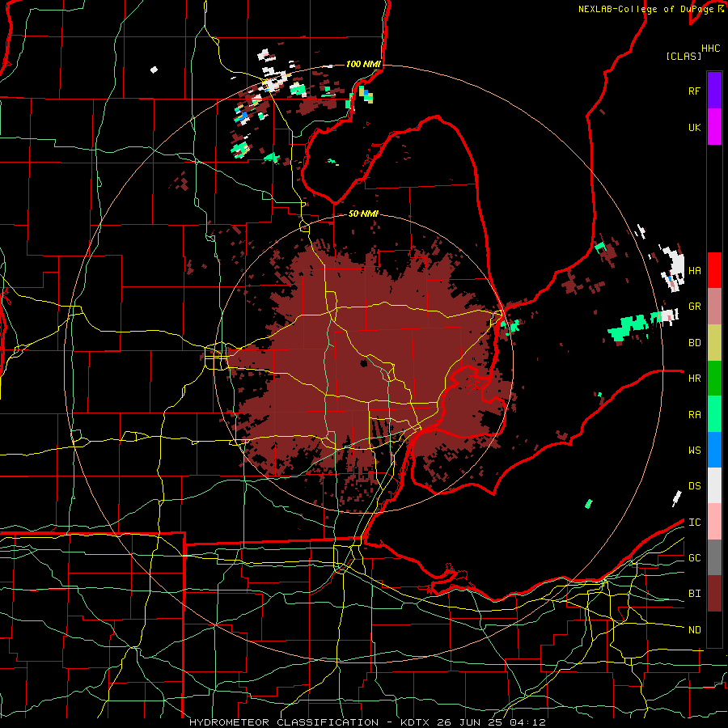Click the "GR" legend label

click(694, 307)
